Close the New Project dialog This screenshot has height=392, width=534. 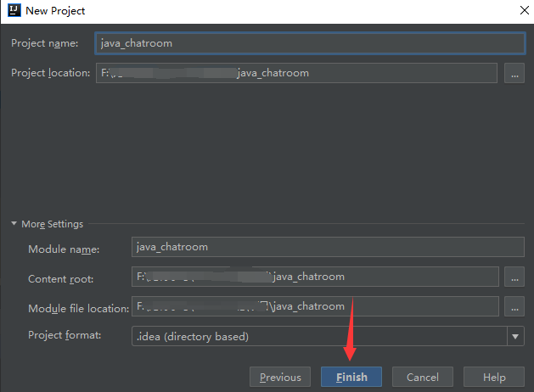pyautogui.click(x=525, y=10)
